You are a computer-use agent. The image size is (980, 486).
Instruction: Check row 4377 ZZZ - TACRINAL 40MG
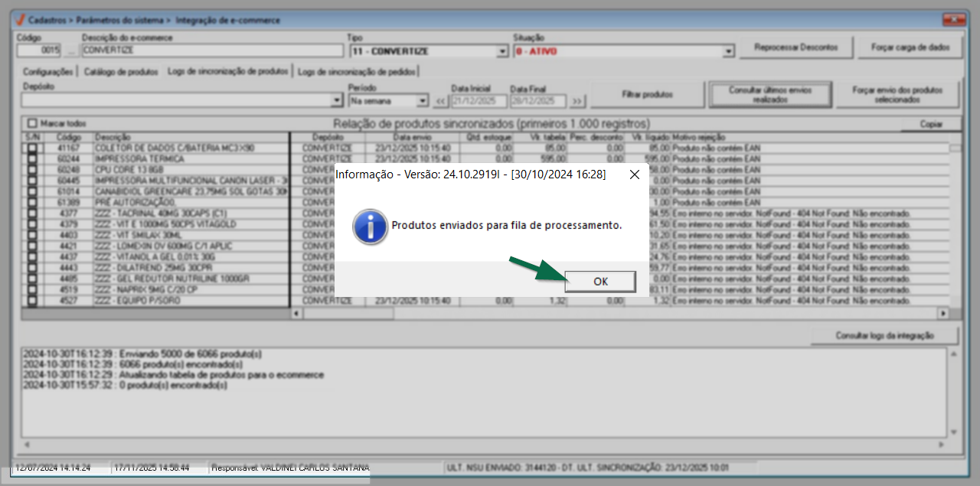(32, 213)
